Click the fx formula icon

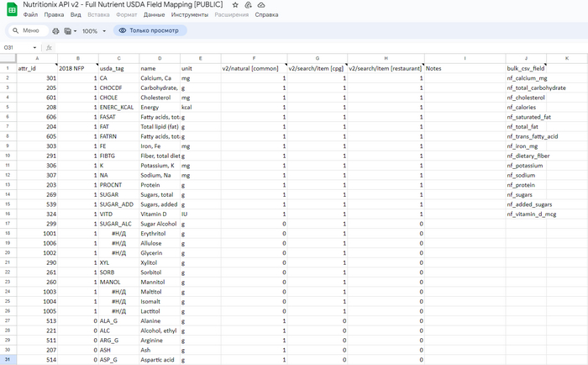pos(50,48)
